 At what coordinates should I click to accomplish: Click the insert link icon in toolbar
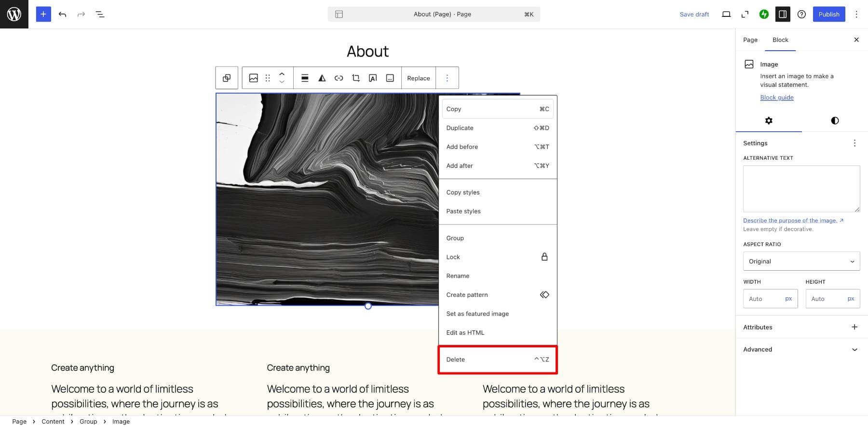[339, 78]
